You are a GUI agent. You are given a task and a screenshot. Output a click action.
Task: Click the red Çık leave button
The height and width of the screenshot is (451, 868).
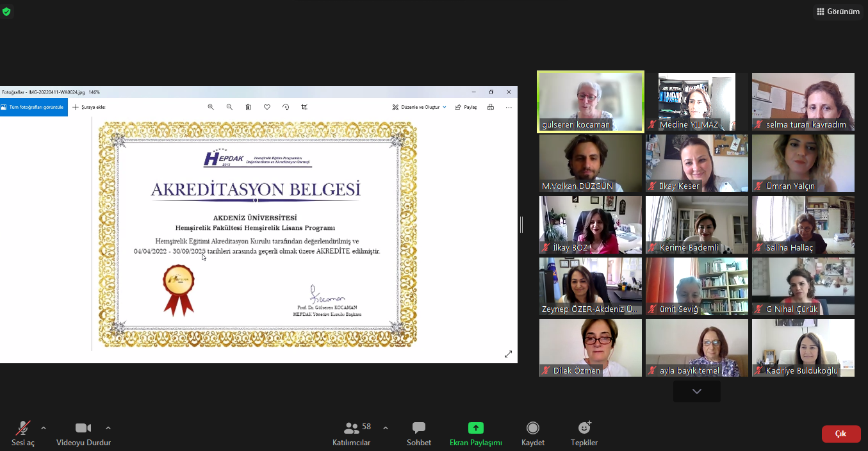840,434
